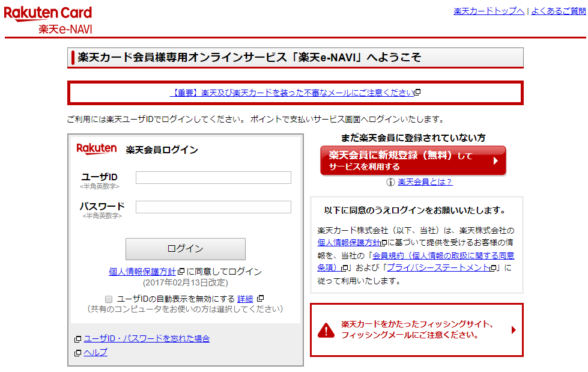Click the external-link icon beside ユーザID・パスワードを忘れた場合
The width and height of the screenshot is (588, 372).
pyautogui.click(x=77, y=339)
